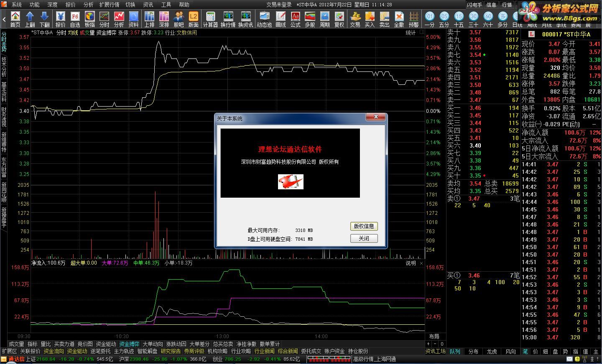This screenshot has height=364, width=602.
Task: Switch to 分时 intraday chart icon
Action: click(x=105, y=19)
